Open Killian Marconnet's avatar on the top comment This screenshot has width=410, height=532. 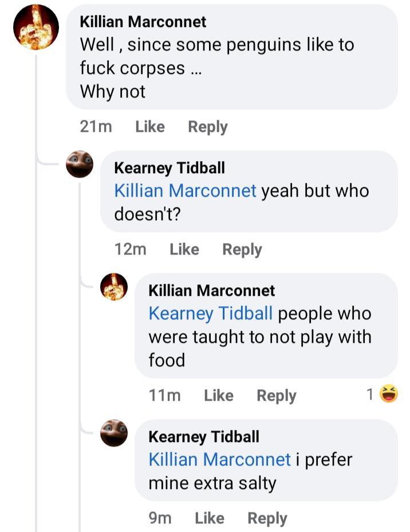(36, 27)
